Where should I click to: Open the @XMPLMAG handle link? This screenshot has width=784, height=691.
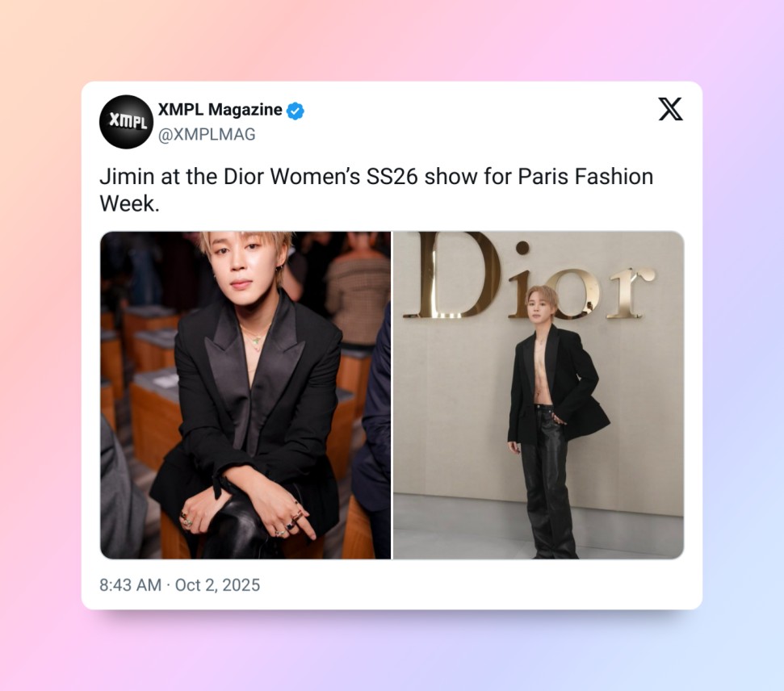(x=207, y=135)
